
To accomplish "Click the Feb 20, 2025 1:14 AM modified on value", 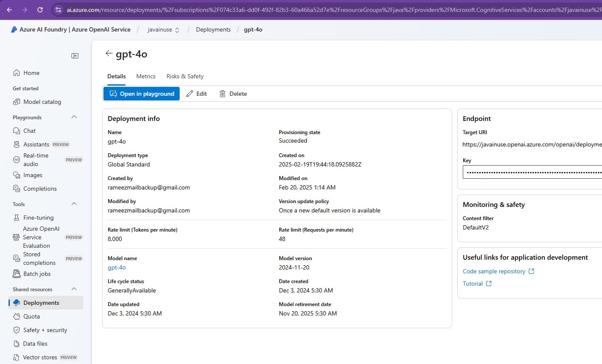I will pos(307,187).
